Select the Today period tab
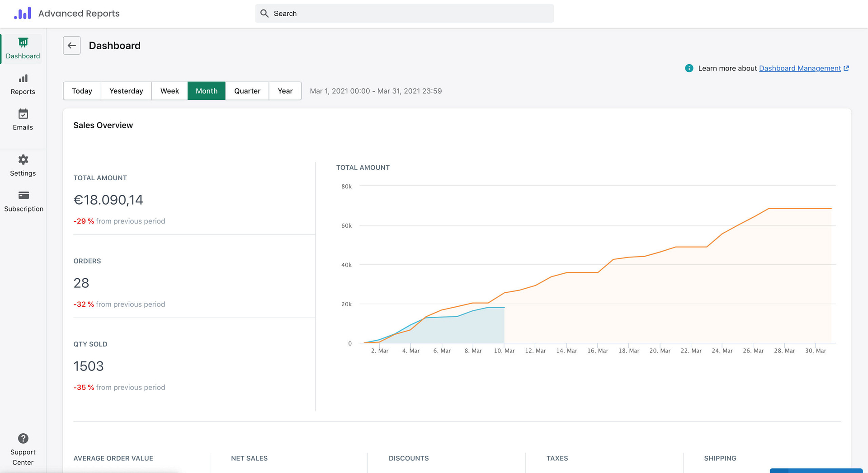 point(82,91)
